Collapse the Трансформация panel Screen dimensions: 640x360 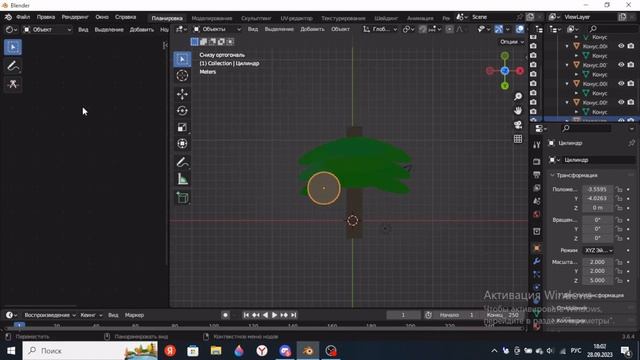pyautogui.click(x=576, y=175)
